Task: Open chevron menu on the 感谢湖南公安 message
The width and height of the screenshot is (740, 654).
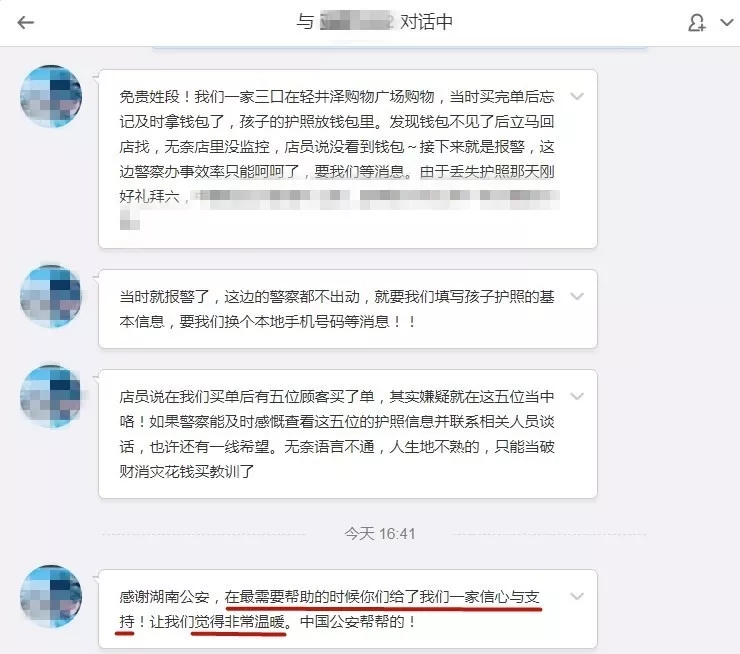Action: [577, 596]
